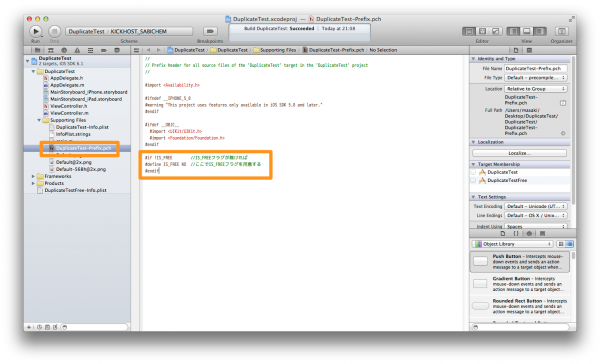Run the DuplicateTest project
The image size is (600, 364).
35,31
